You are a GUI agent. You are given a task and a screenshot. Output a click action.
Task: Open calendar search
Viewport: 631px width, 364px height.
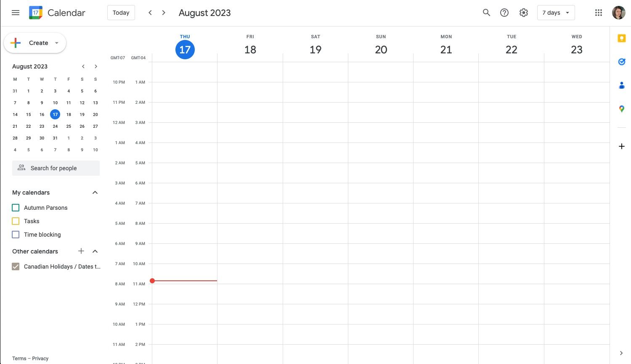[x=486, y=13]
